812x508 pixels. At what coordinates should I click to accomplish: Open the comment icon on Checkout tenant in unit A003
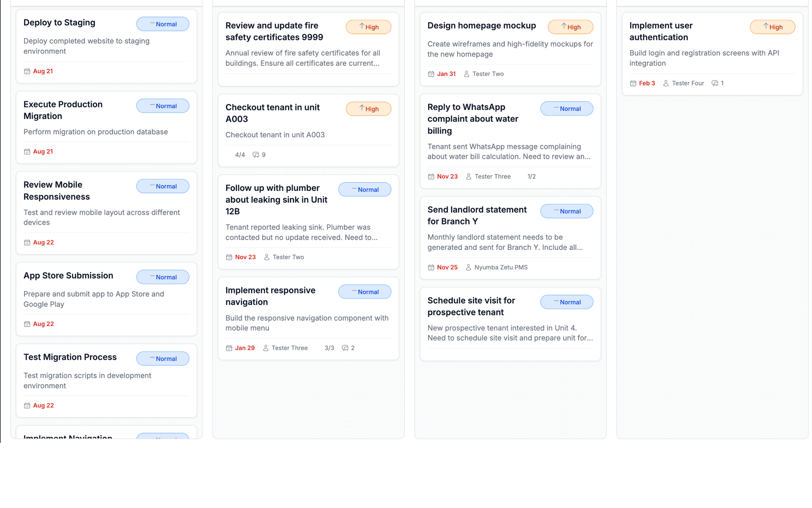pos(257,155)
